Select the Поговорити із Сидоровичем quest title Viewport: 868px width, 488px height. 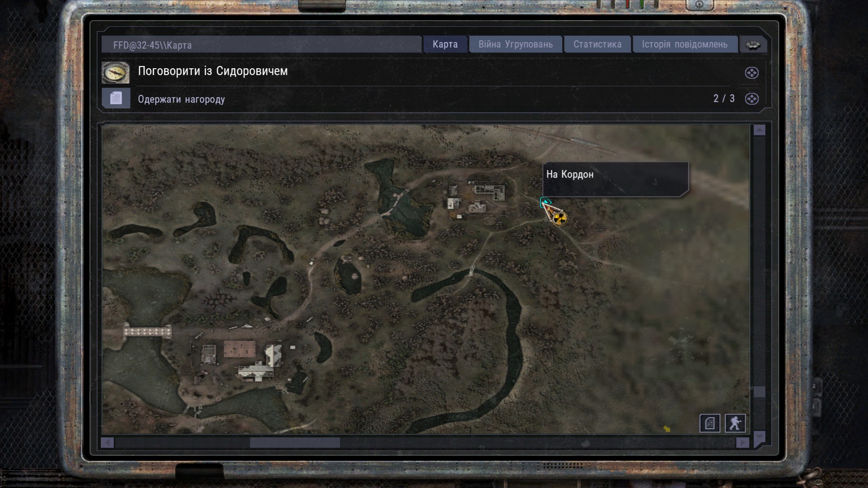[x=212, y=71]
